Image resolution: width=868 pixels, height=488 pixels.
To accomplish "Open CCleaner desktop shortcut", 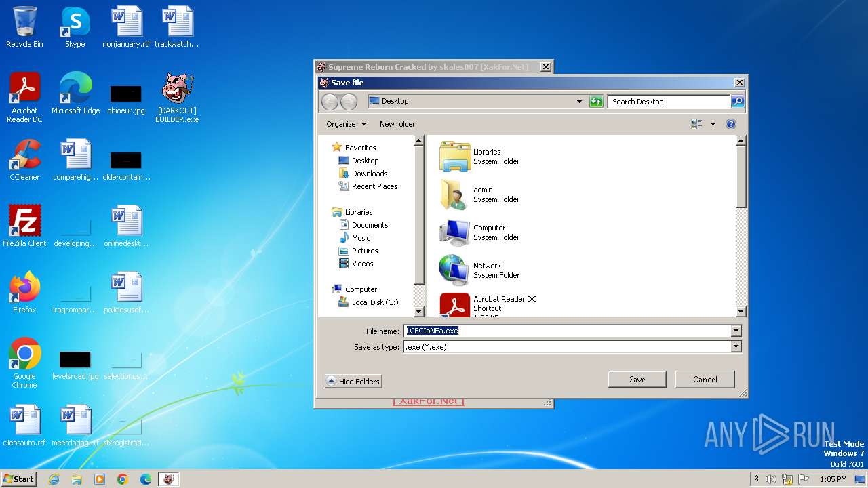I will click(x=24, y=160).
